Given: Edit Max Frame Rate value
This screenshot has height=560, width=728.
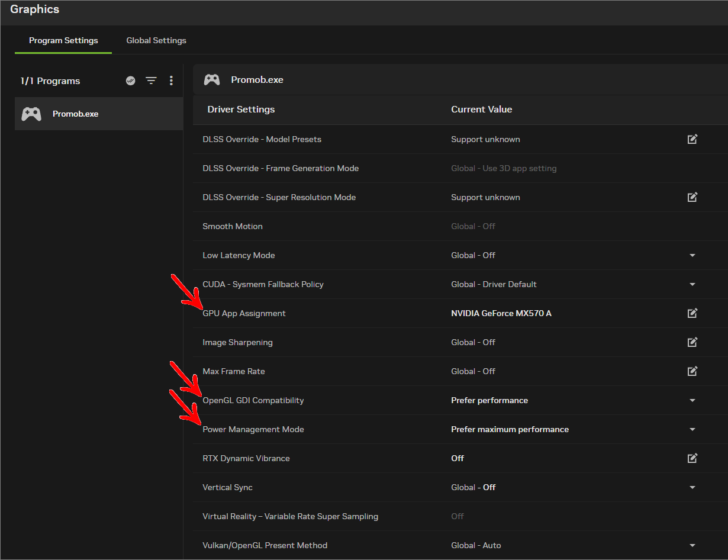Looking at the screenshot, I should tap(692, 371).
